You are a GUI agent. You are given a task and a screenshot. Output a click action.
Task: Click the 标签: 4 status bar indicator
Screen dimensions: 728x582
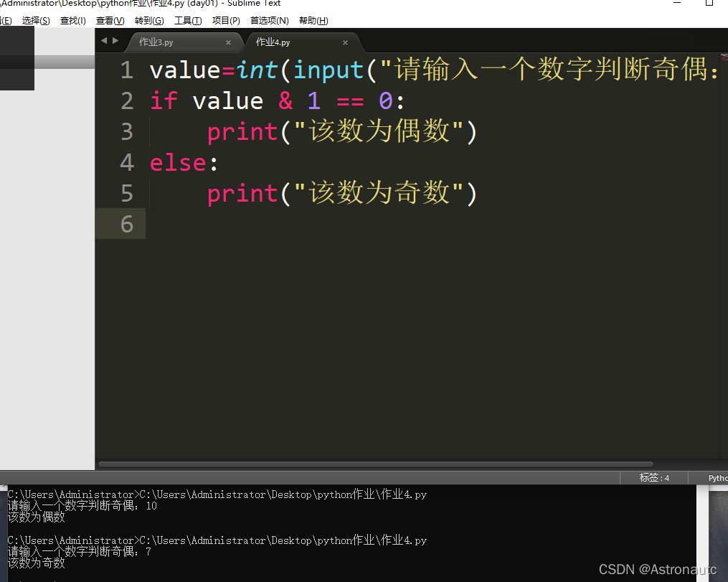[x=654, y=478]
